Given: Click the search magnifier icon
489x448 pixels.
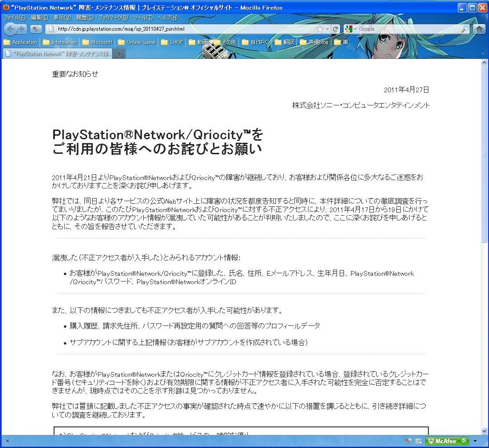Looking at the screenshot, I should tap(465, 29).
